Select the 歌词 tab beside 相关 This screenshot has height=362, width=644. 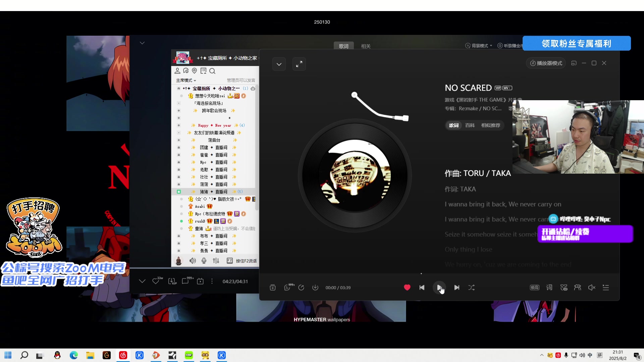click(x=344, y=46)
